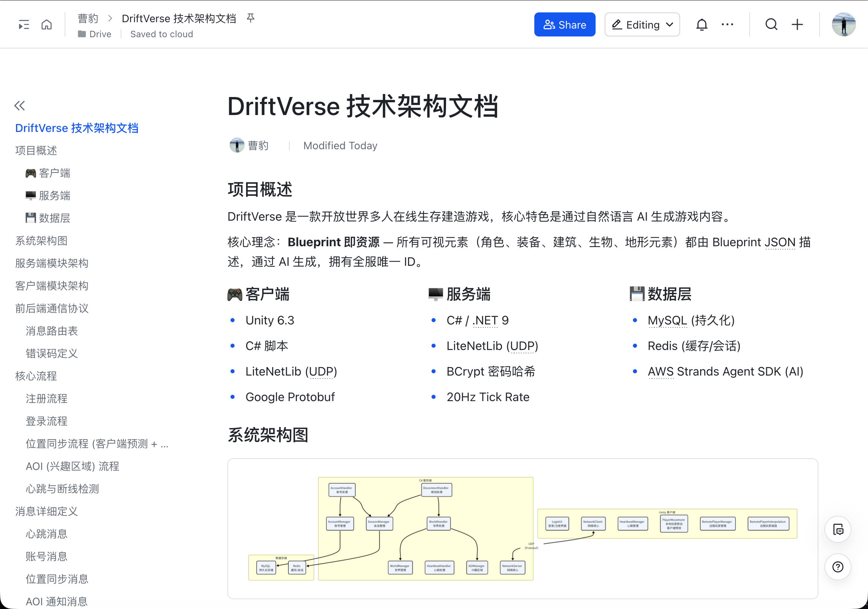Select 消息路由表 in the outline
Viewport: 868px width, 609px height.
(51, 331)
